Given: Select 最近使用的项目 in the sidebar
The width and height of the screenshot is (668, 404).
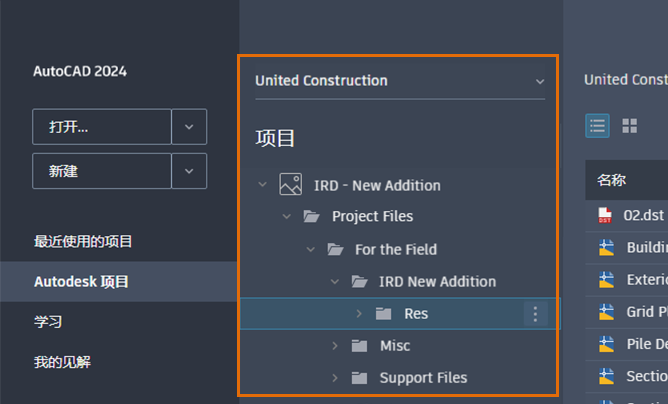Looking at the screenshot, I should tap(83, 241).
